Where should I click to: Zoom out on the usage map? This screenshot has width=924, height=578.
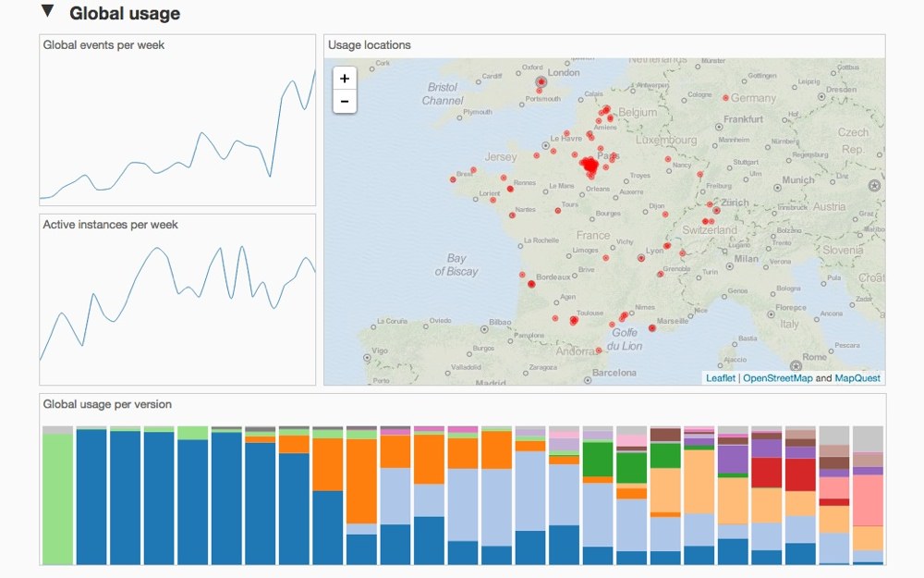[x=345, y=101]
